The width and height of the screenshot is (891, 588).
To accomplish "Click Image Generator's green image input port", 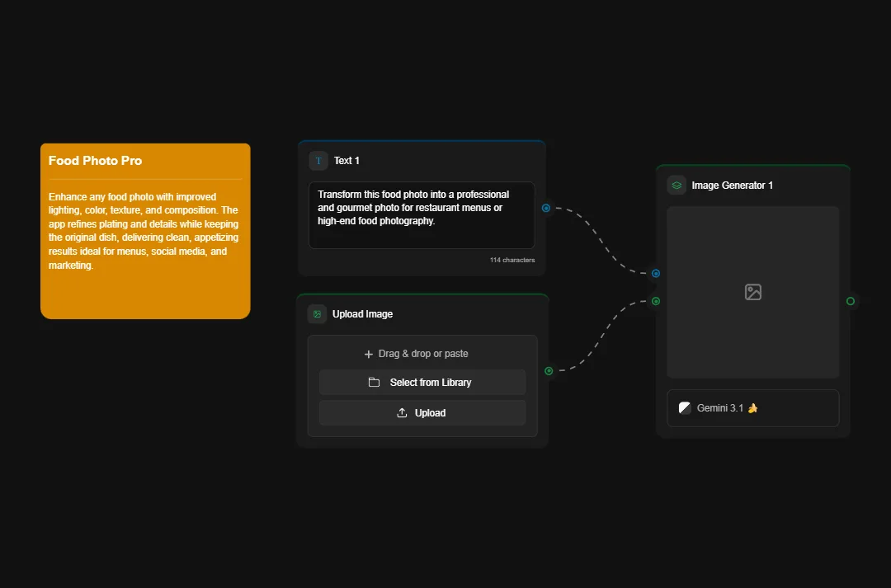I will pos(656,301).
